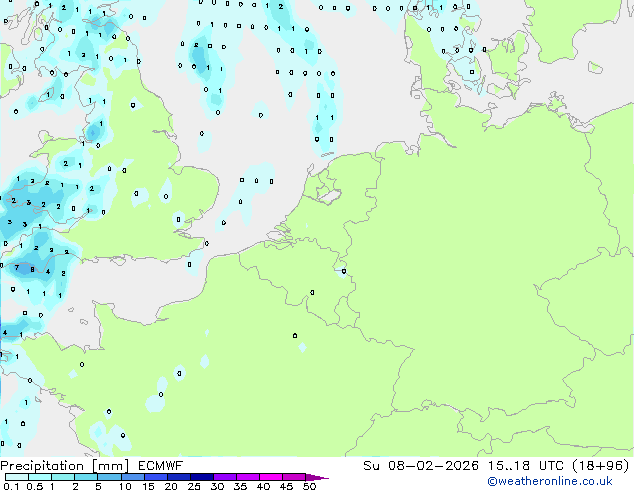Click the 'ECMWF' model label

[161, 466]
